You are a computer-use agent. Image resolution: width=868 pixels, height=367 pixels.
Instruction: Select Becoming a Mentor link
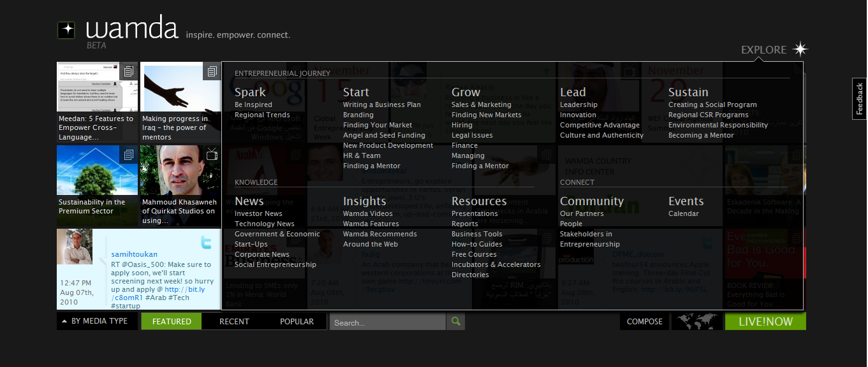[x=701, y=135]
